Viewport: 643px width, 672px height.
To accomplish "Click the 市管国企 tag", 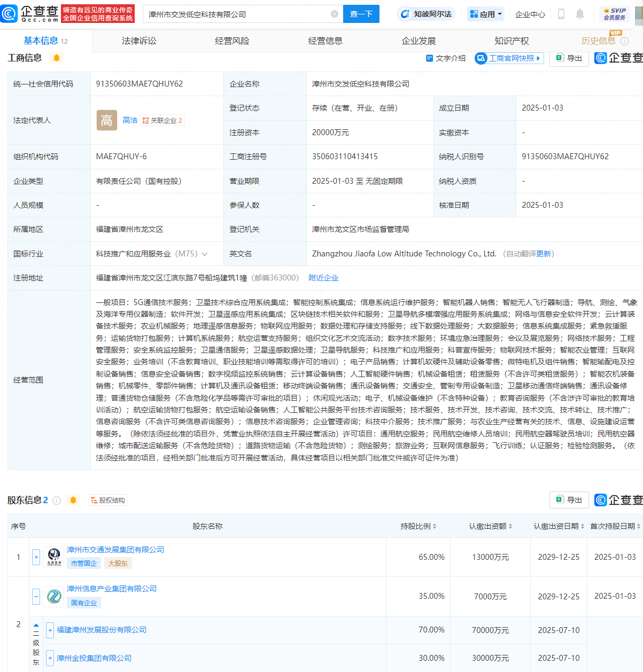I will [x=84, y=564].
